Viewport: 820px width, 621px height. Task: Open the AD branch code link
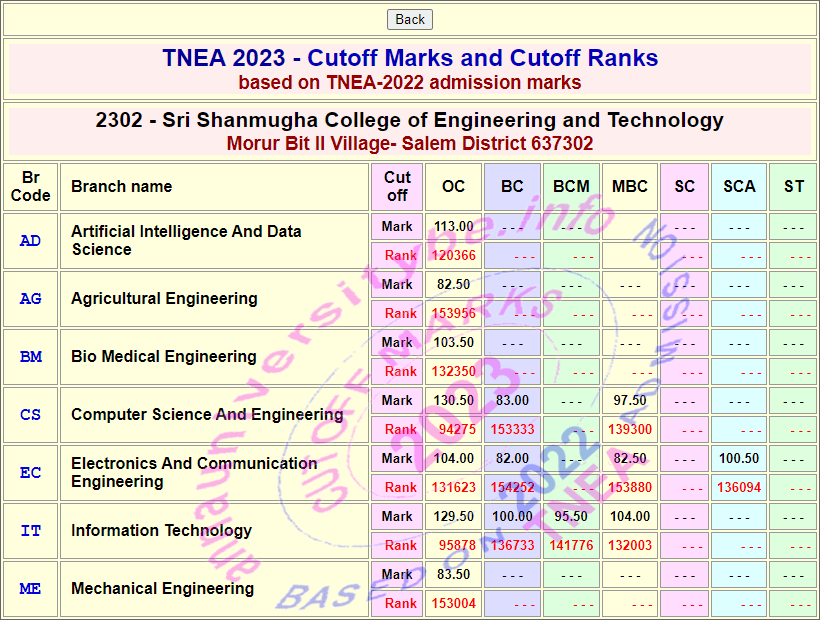(30, 241)
